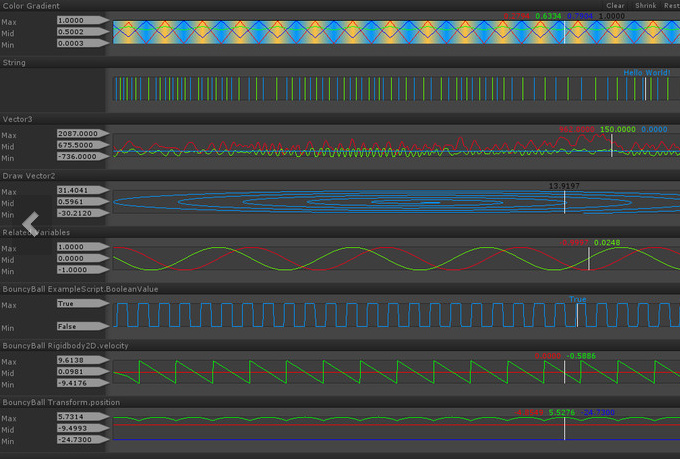Click the blue True readout above boolean graph
The image size is (680, 459).
pos(577,299)
